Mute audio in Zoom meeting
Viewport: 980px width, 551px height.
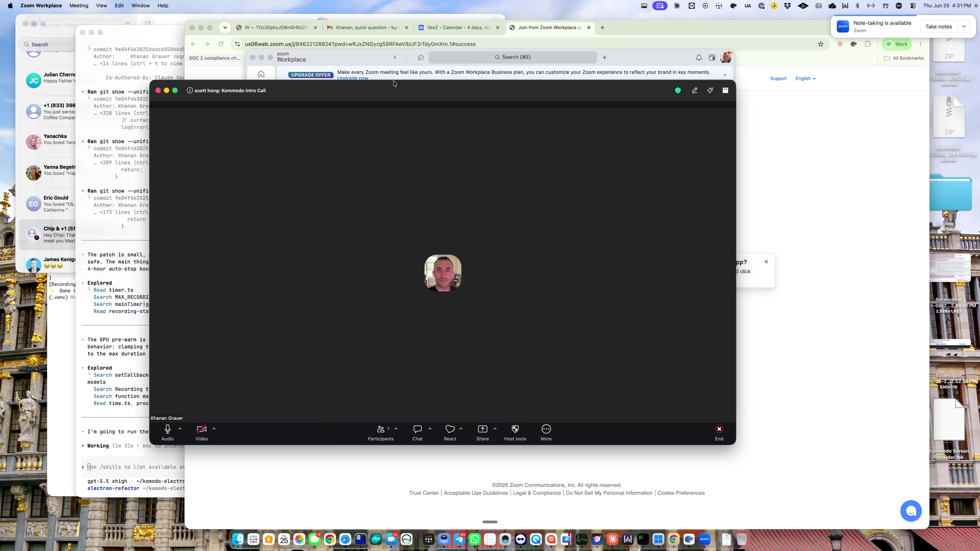pos(167,433)
